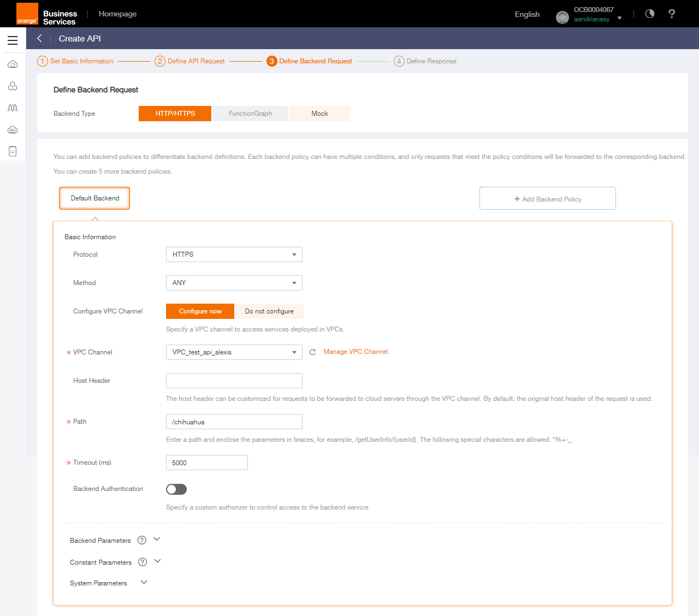The height and width of the screenshot is (616, 699).
Task: Select Mock backend type
Action: [x=319, y=114]
